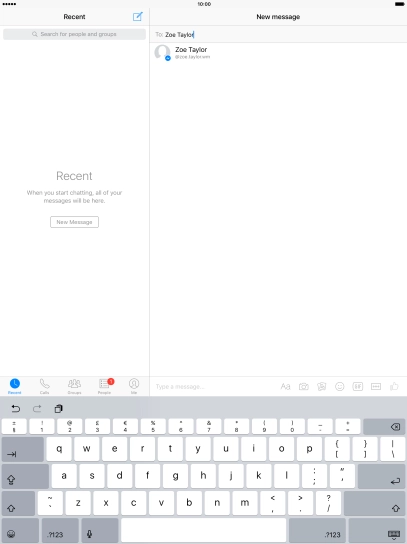Send a thumbs up like

coord(394,386)
